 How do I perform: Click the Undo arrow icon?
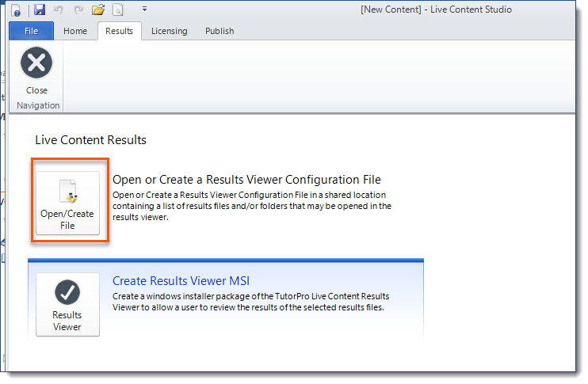pyautogui.click(x=58, y=10)
